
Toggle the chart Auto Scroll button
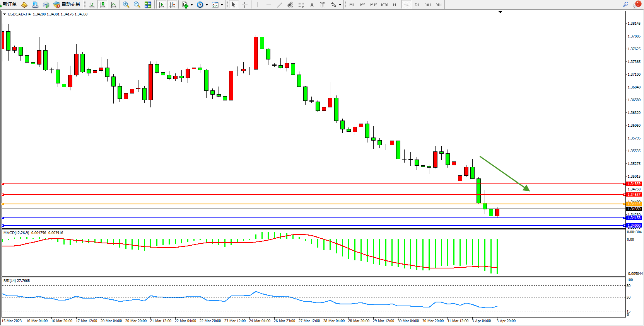[x=161, y=5]
